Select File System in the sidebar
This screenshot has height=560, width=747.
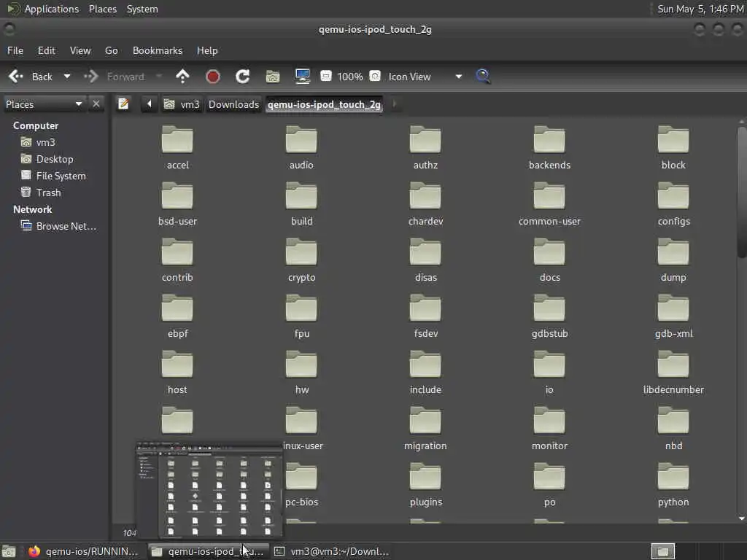click(x=53, y=176)
